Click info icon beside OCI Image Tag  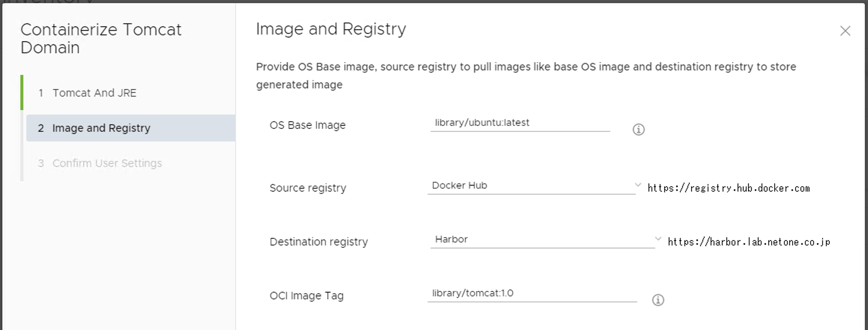click(658, 300)
